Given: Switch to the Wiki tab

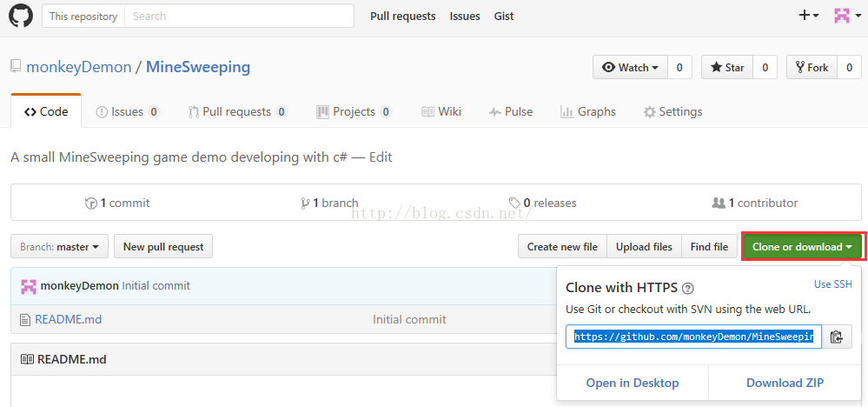Looking at the screenshot, I should pos(441,112).
